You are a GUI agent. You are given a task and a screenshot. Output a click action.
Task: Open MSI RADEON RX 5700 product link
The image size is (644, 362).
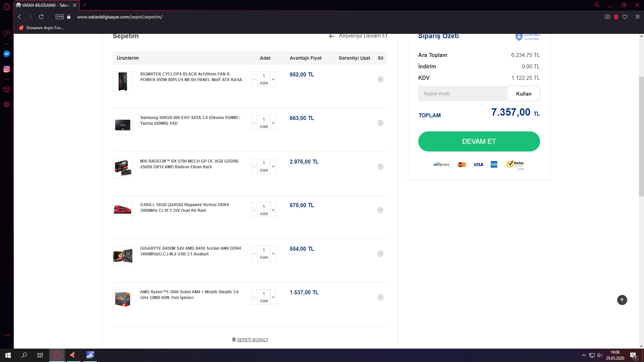click(189, 164)
